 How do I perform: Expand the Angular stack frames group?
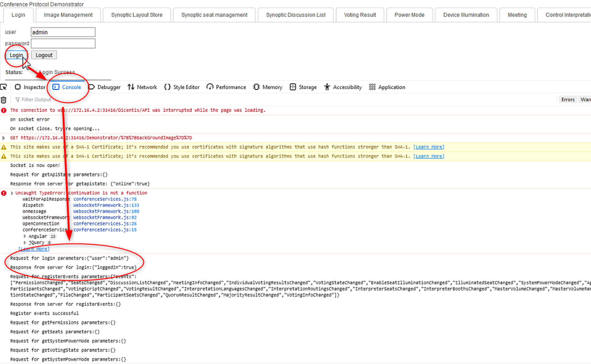point(25,236)
